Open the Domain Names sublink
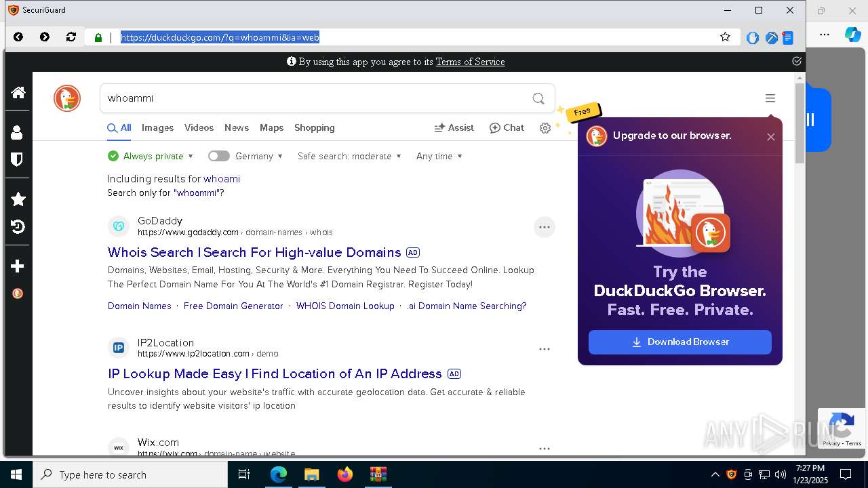Screen dimensions: 868x488 click(x=140, y=306)
